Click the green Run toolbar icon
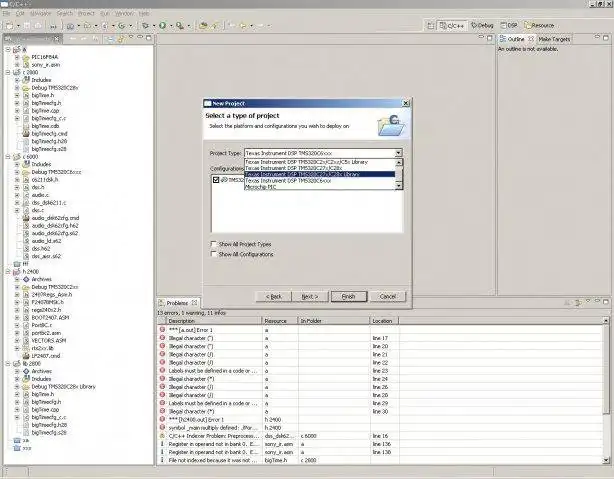This screenshot has height=479, width=614. (x=162, y=26)
